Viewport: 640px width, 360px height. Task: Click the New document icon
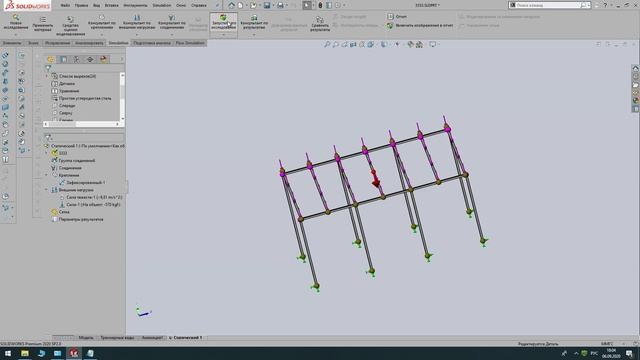point(240,5)
